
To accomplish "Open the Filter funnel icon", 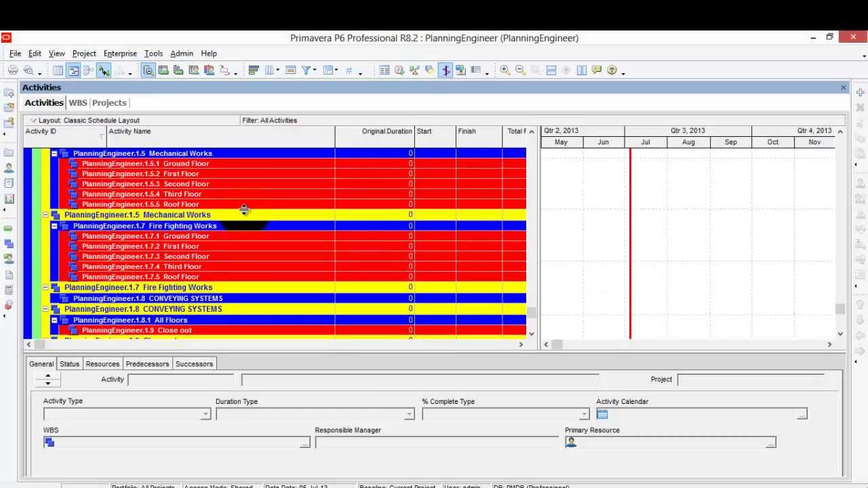I will tap(306, 70).
